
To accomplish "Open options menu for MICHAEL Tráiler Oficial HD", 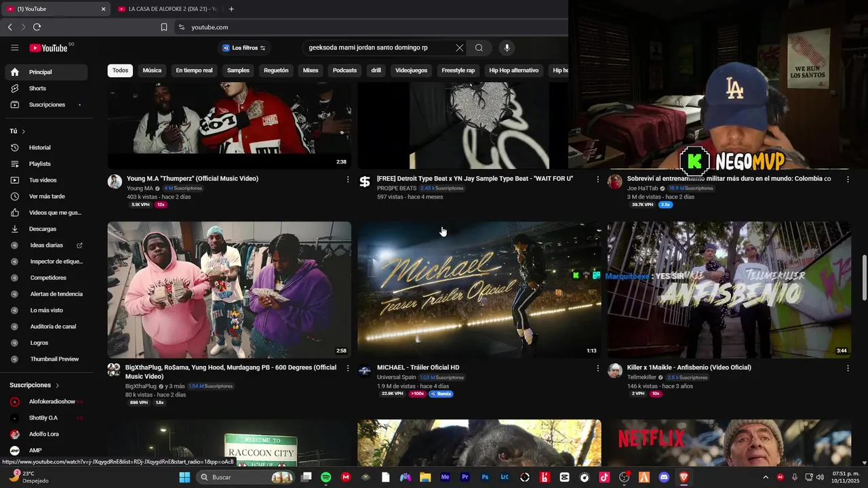I will [x=597, y=368].
